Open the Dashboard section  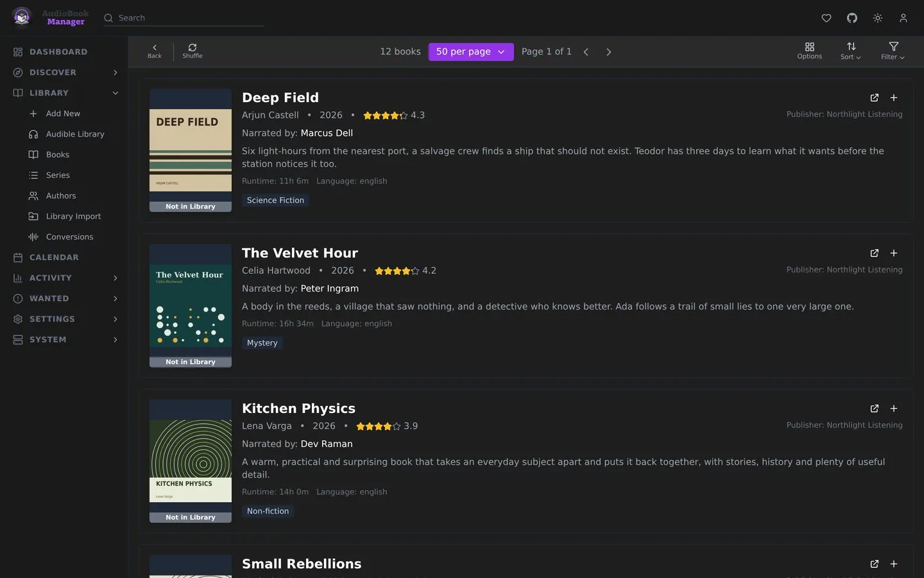coord(64,52)
